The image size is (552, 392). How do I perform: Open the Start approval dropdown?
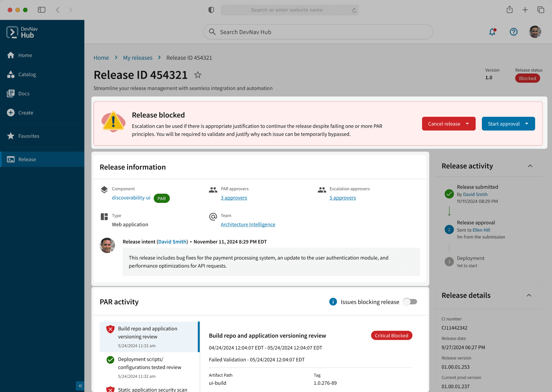pyautogui.click(x=527, y=124)
